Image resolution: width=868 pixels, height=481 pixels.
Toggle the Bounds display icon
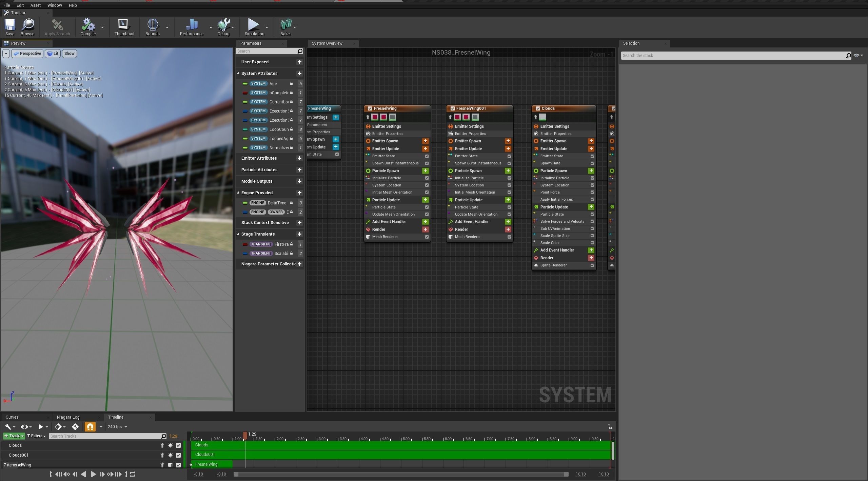(x=152, y=25)
